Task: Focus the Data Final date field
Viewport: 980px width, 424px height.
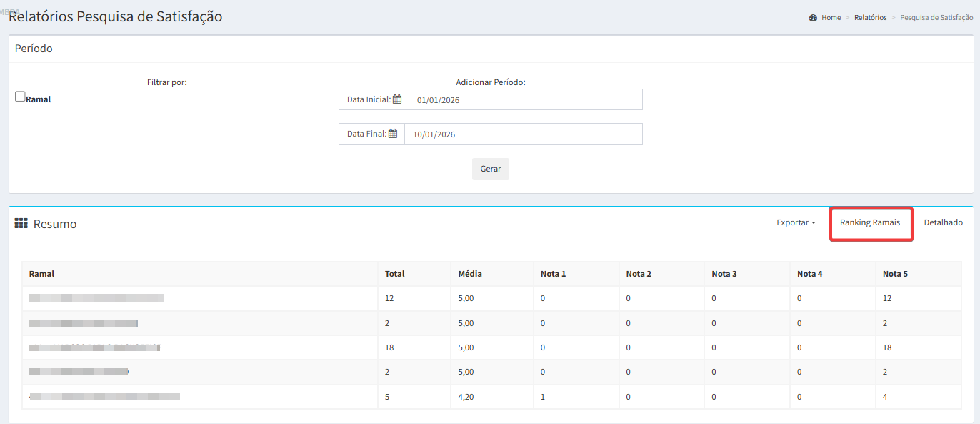Action: coord(523,134)
